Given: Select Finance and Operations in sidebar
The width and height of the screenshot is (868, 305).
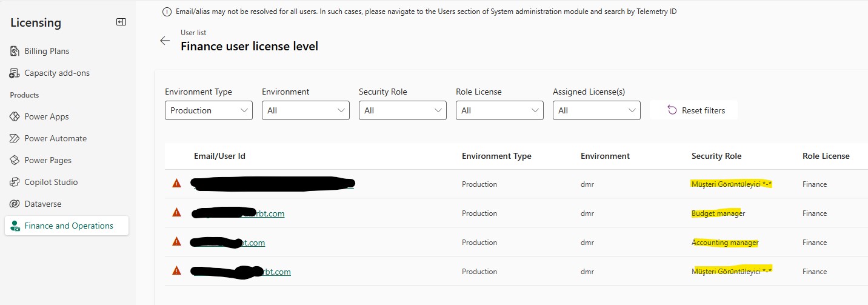Looking at the screenshot, I should click(67, 226).
